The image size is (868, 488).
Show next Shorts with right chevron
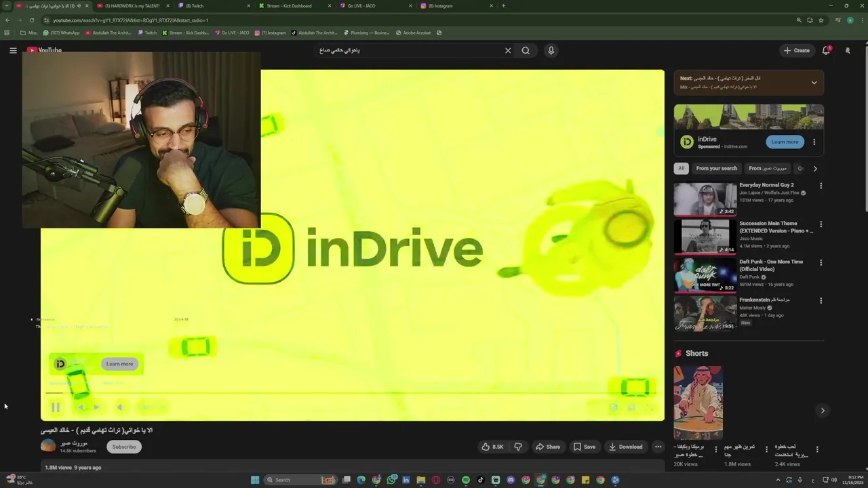tap(823, 410)
